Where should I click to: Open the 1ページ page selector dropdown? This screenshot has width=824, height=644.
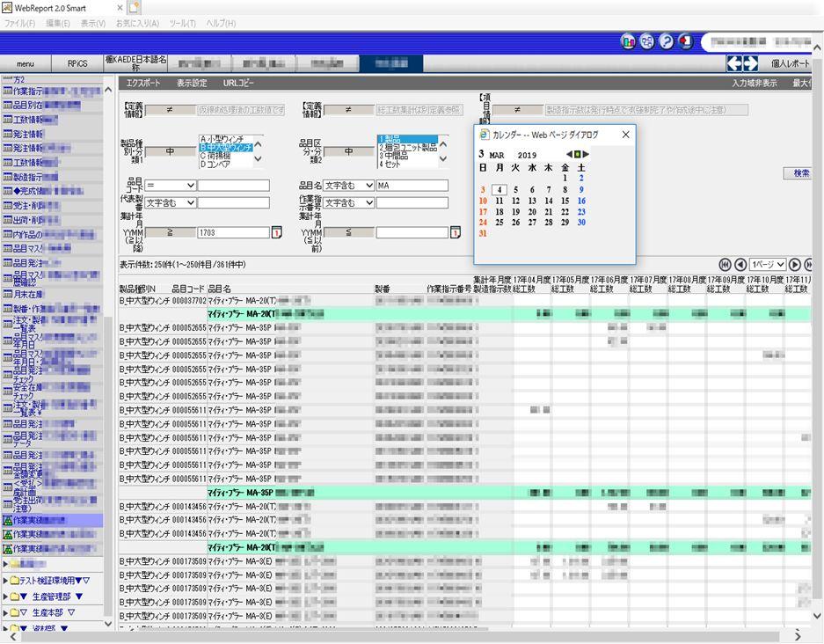pos(768,265)
